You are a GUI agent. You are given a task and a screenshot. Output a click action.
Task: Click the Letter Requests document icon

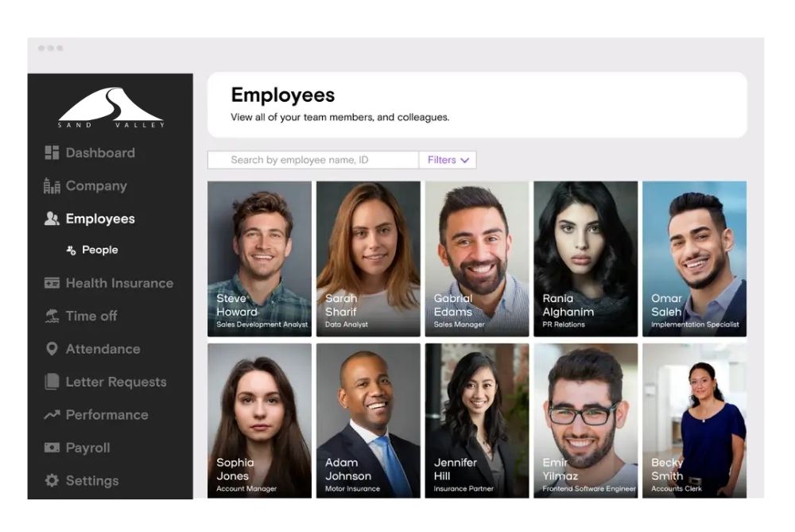(52, 382)
